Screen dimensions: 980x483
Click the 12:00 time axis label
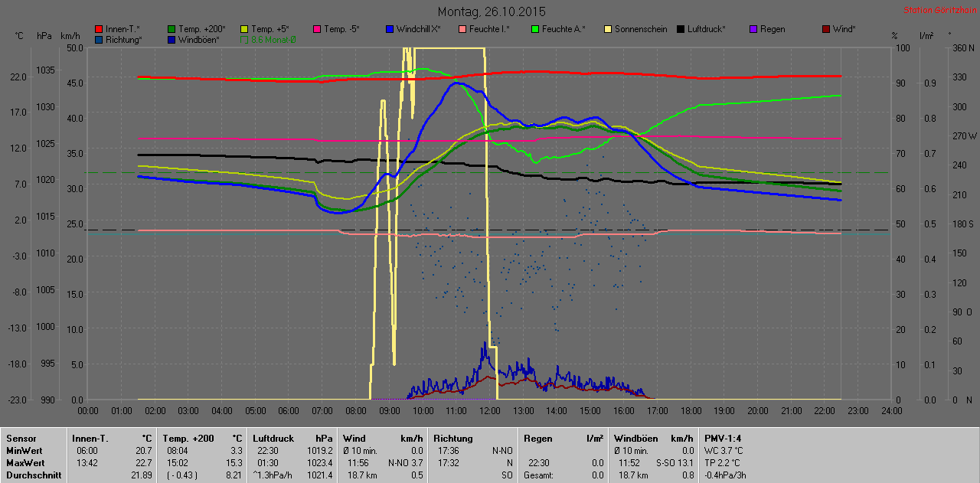coord(490,411)
